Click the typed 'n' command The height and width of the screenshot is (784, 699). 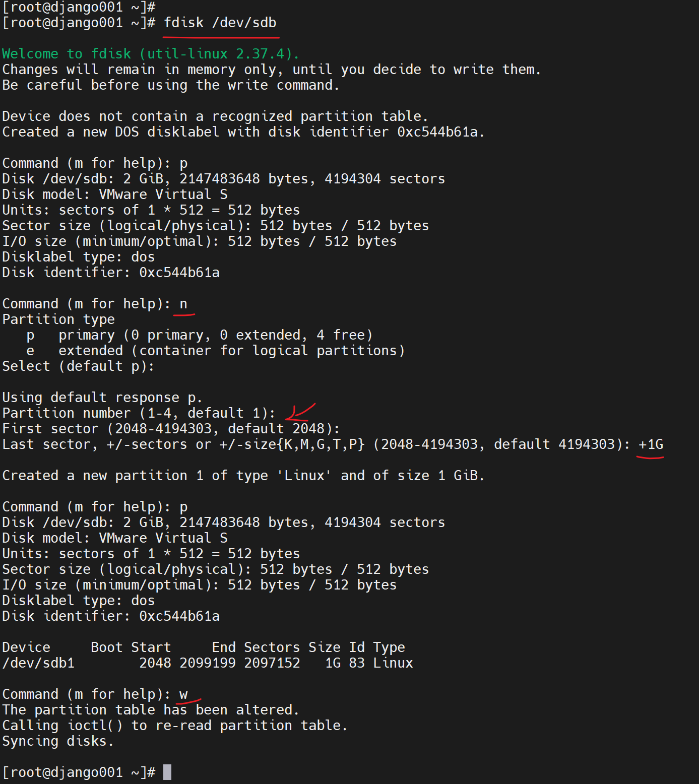pos(183,304)
